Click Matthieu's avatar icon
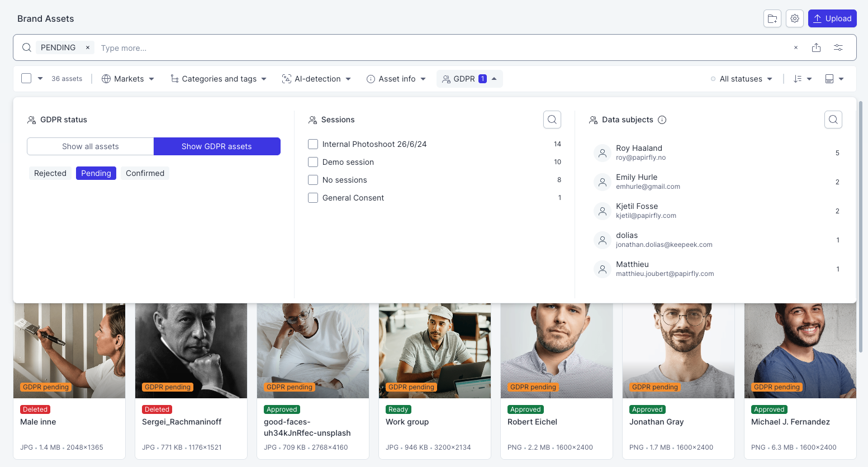 [603, 269]
